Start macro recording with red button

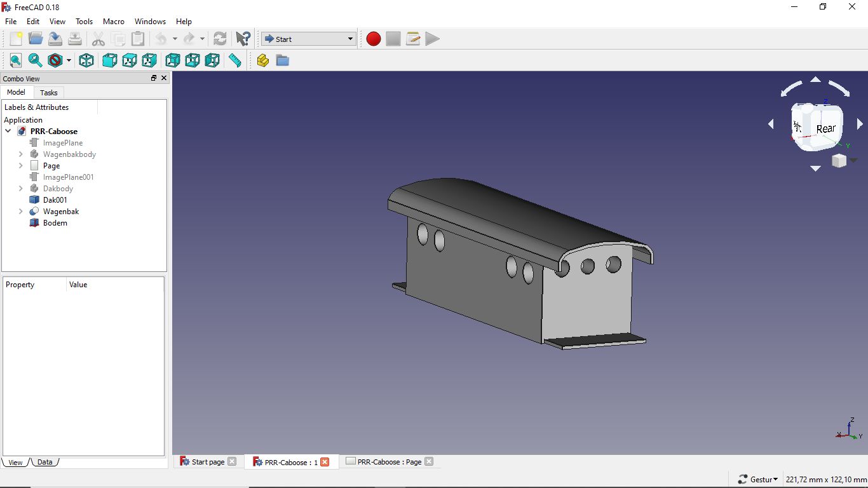coord(374,39)
